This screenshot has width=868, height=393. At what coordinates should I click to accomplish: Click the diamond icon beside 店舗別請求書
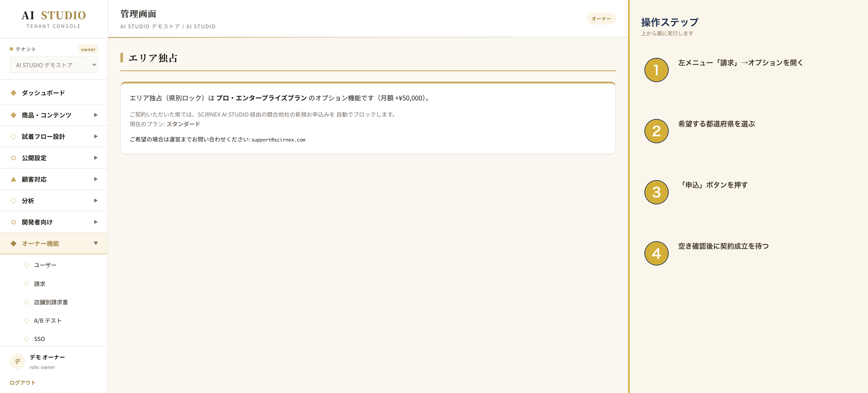click(27, 302)
